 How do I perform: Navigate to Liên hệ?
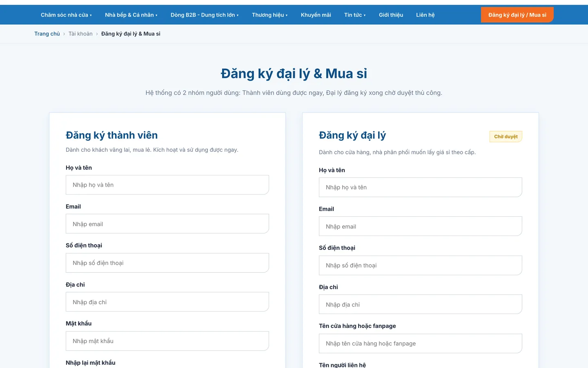(425, 15)
